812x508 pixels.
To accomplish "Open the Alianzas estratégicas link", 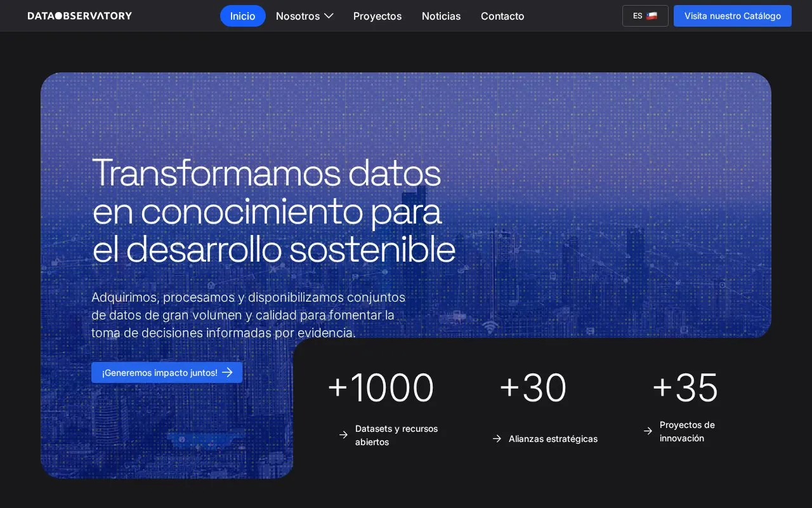I will tap(553, 439).
